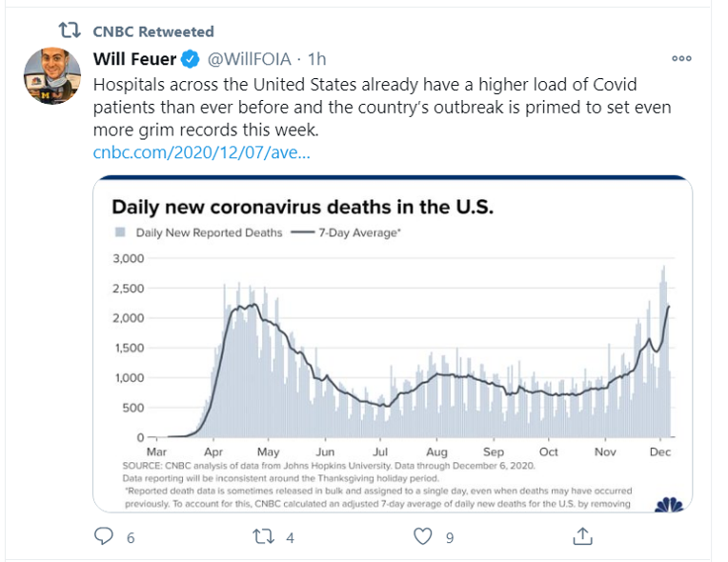Click the tweet text about hospitals
Screen dimensions: 728x562
[x=381, y=107]
